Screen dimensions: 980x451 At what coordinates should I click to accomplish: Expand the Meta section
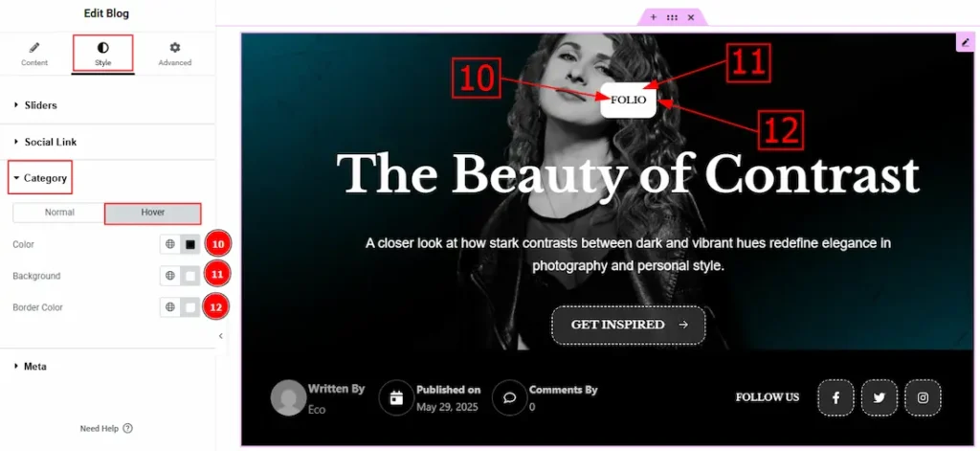click(x=34, y=366)
